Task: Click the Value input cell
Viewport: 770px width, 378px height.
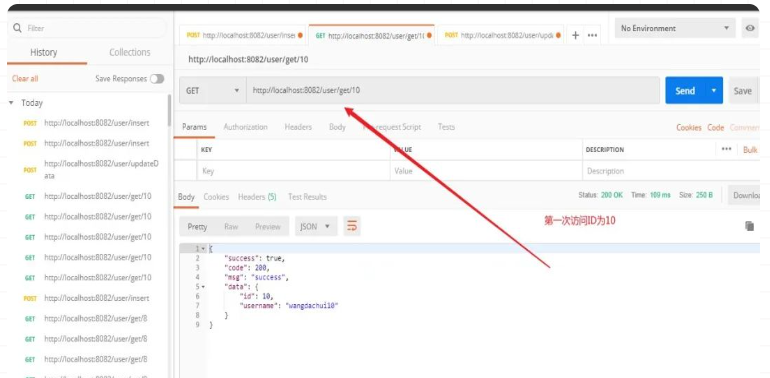Action: point(486,171)
